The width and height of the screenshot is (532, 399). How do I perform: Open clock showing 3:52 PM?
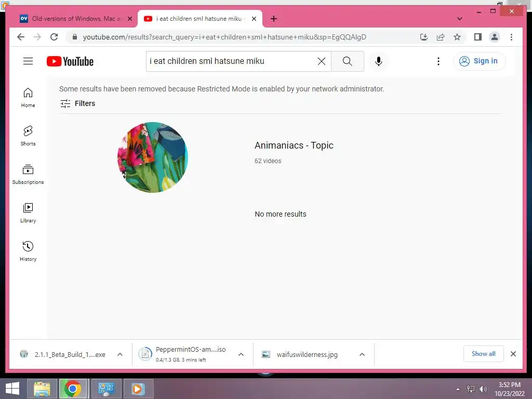pyautogui.click(x=509, y=389)
